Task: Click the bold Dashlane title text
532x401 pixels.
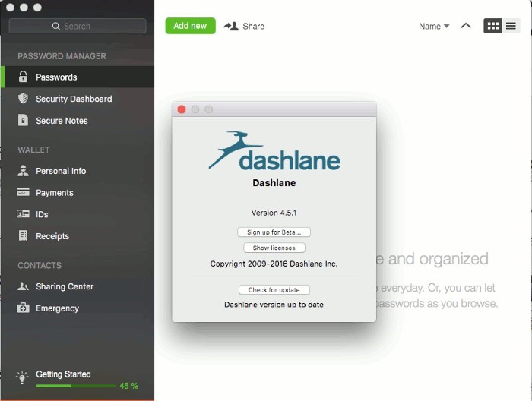Action: click(274, 183)
